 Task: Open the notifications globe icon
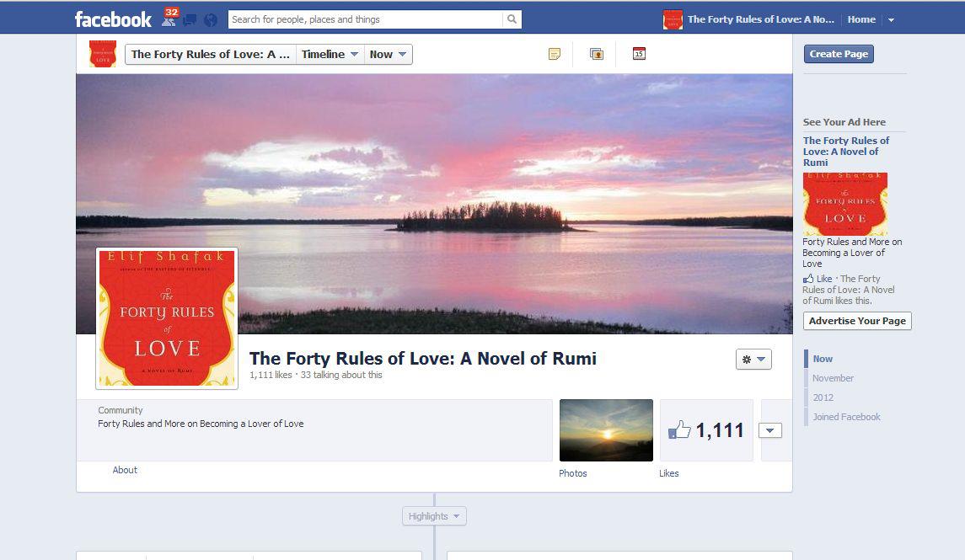(211, 19)
